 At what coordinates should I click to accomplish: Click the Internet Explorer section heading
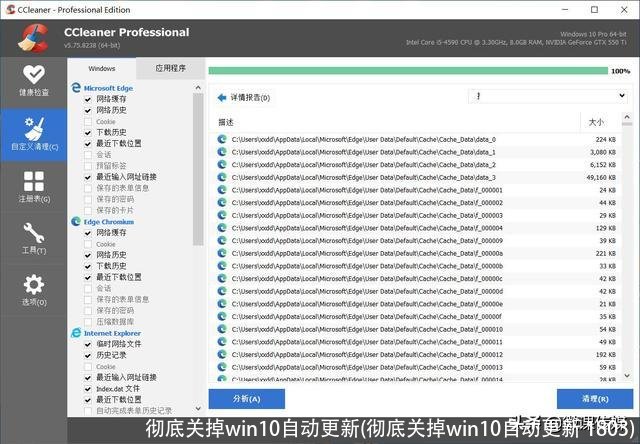tap(112, 333)
